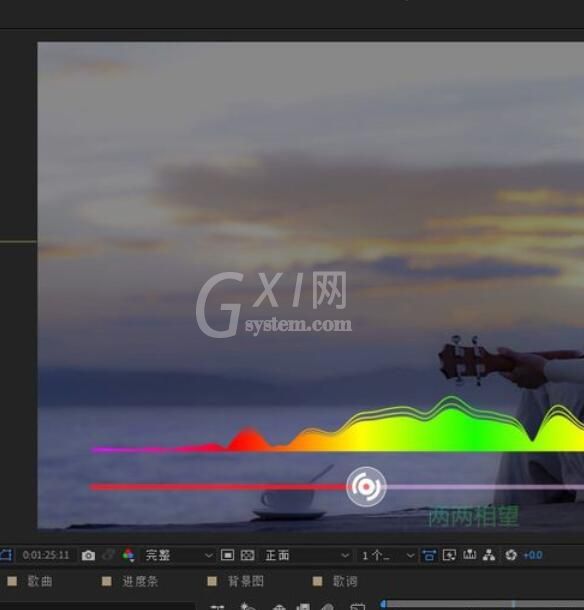Viewport: 584px width, 610px height.
Task: Select the 两两相望 lyric text in the composition
Action: [x=474, y=517]
